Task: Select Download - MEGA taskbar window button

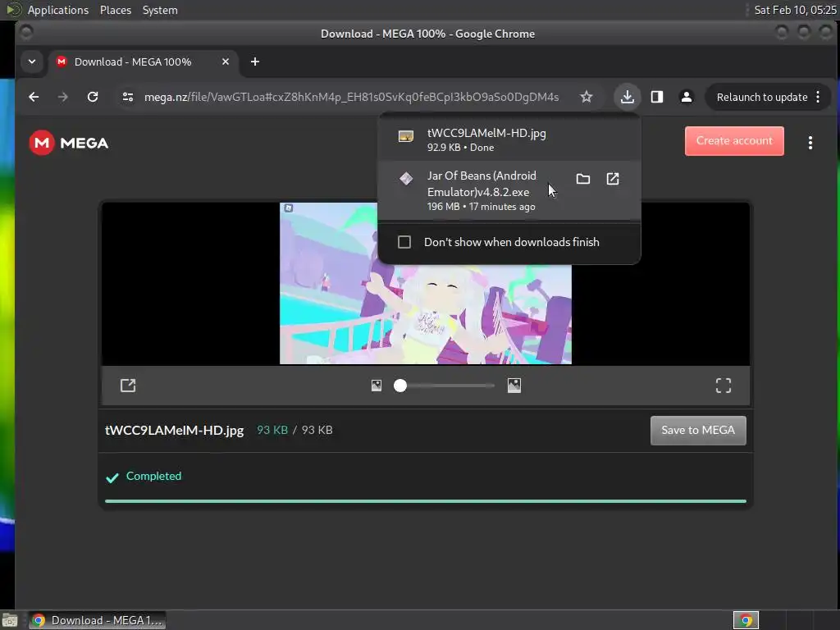Action: [x=97, y=620]
